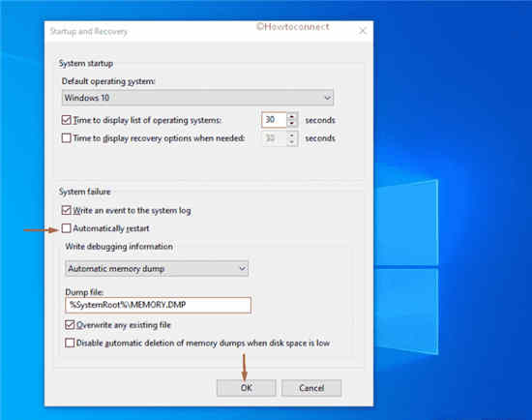Increase operating systems list seconds with up arrow
The image size is (532, 420).
click(292, 116)
